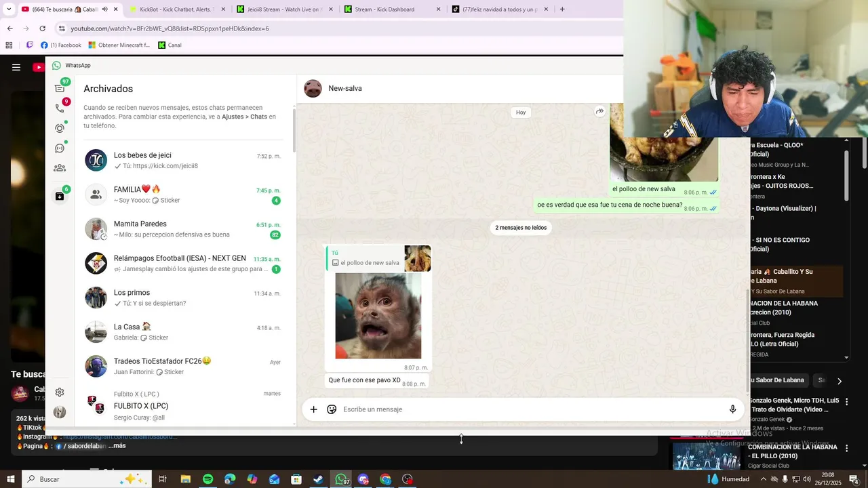
Task: Open Twitch bookmark icon in bookmarks bar
Action: [x=30, y=45]
